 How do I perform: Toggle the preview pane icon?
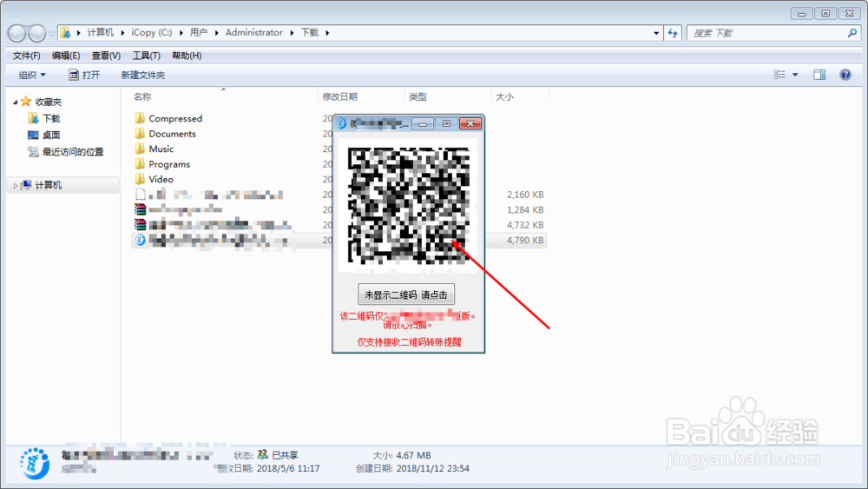819,74
